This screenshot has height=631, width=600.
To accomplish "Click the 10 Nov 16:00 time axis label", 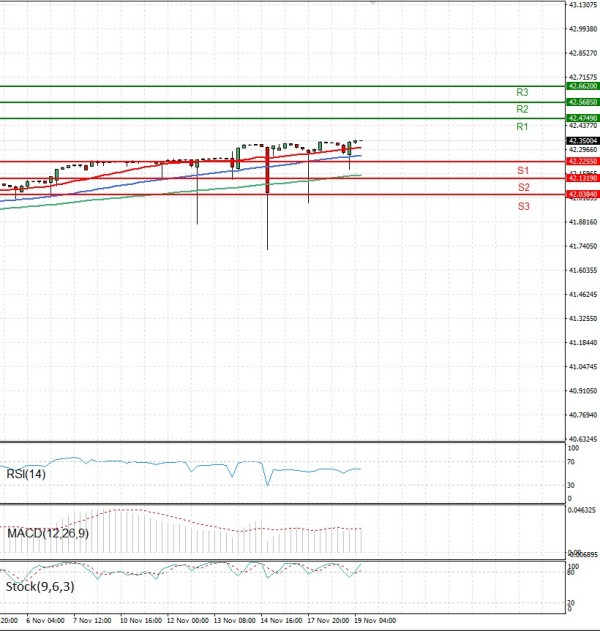I will 140,620.
